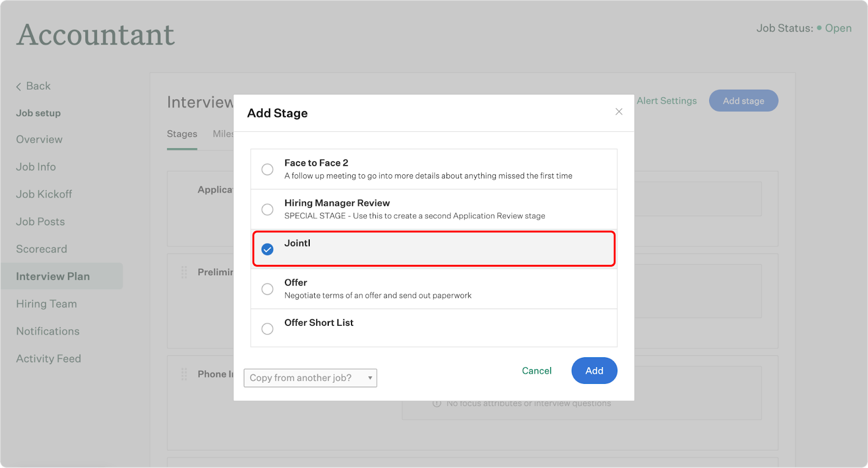Click drag handle icon beside Phone stage
868x468 pixels.
pyautogui.click(x=184, y=374)
